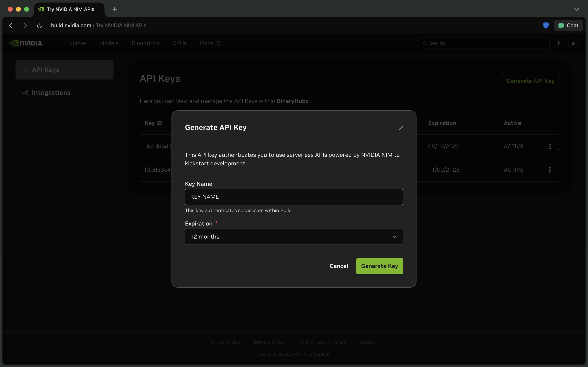
Task: Open a new browser tab with the plus button
Action: point(115,9)
